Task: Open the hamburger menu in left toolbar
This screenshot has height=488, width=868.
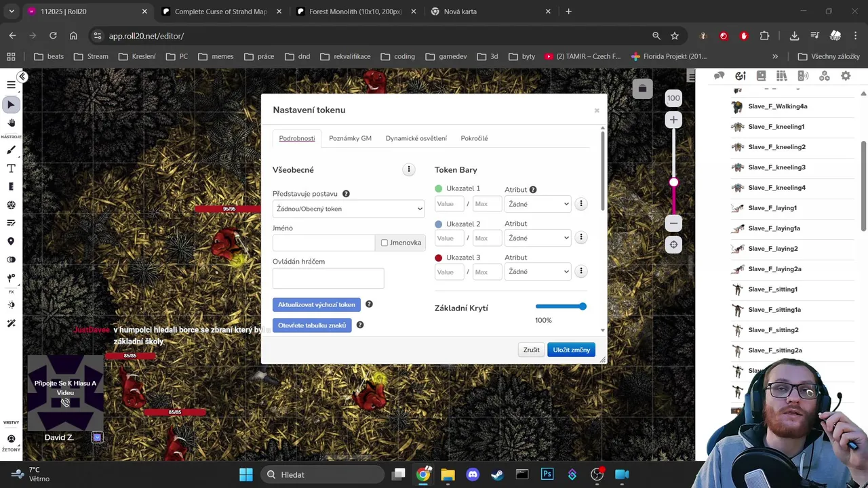Action: pyautogui.click(x=11, y=85)
